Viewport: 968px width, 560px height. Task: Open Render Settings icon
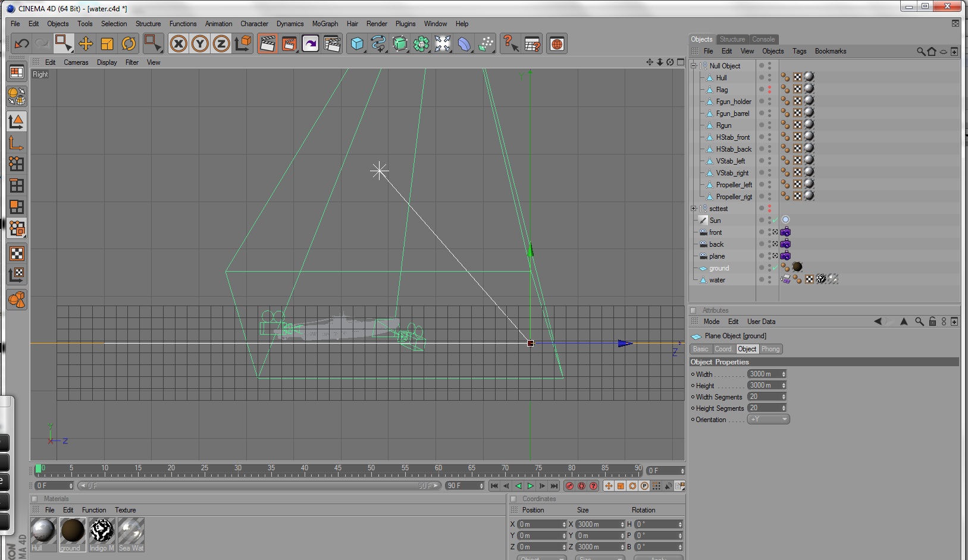point(332,43)
